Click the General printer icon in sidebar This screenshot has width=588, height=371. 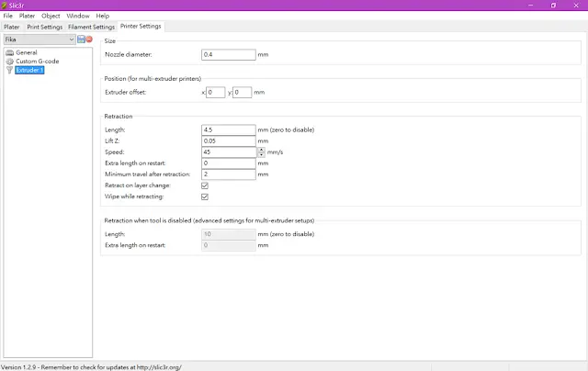10,53
